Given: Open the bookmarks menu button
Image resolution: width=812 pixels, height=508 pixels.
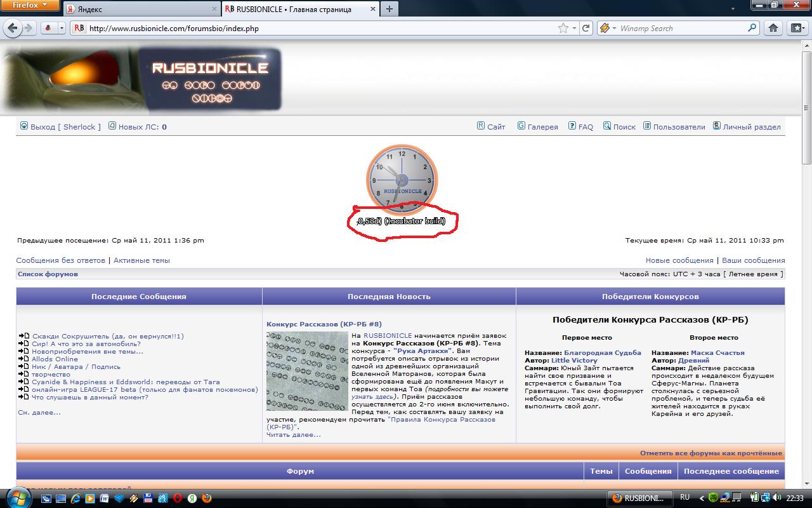Looking at the screenshot, I should 797,28.
